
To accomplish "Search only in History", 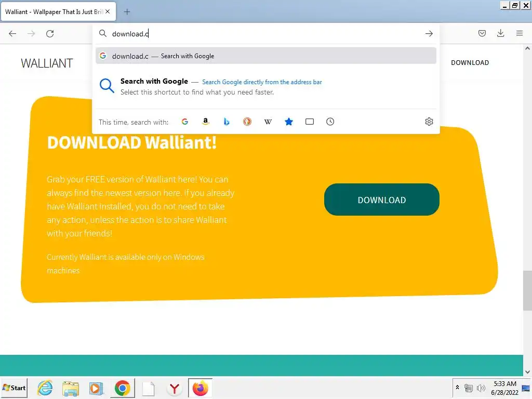I will (x=330, y=122).
